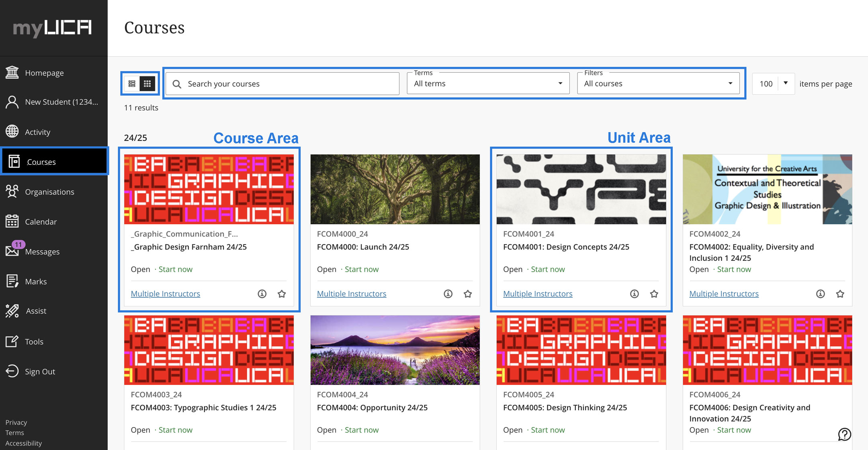Open FCOM4003: Typographic Studies 1 24/25
Viewport: 868px width, 450px height.
(203, 407)
